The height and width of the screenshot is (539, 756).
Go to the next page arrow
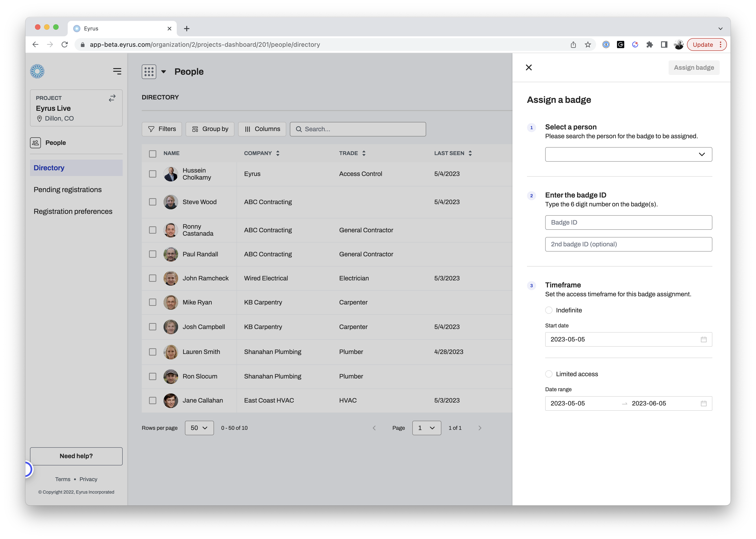click(x=480, y=428)
